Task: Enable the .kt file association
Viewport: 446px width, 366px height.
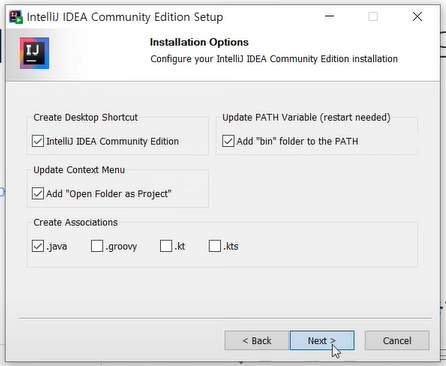Action: (166, 246)
